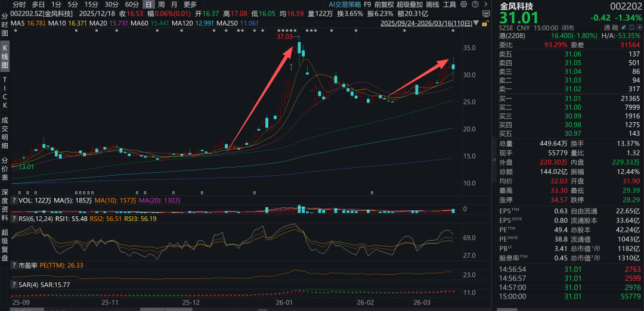The height and width of the screenshot is (311, 644).
Task: Open VOL indicator help question mark
Action: pos(14,201)
